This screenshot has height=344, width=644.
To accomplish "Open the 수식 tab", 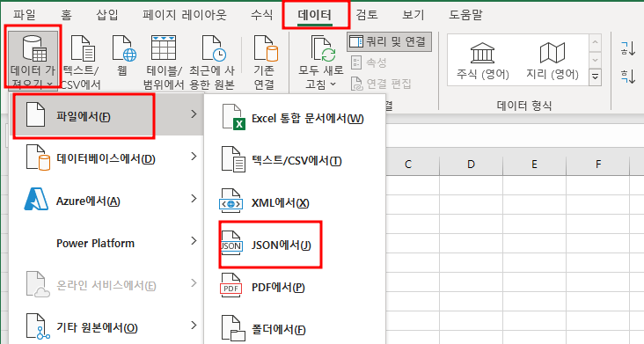I will coord(261,15).
